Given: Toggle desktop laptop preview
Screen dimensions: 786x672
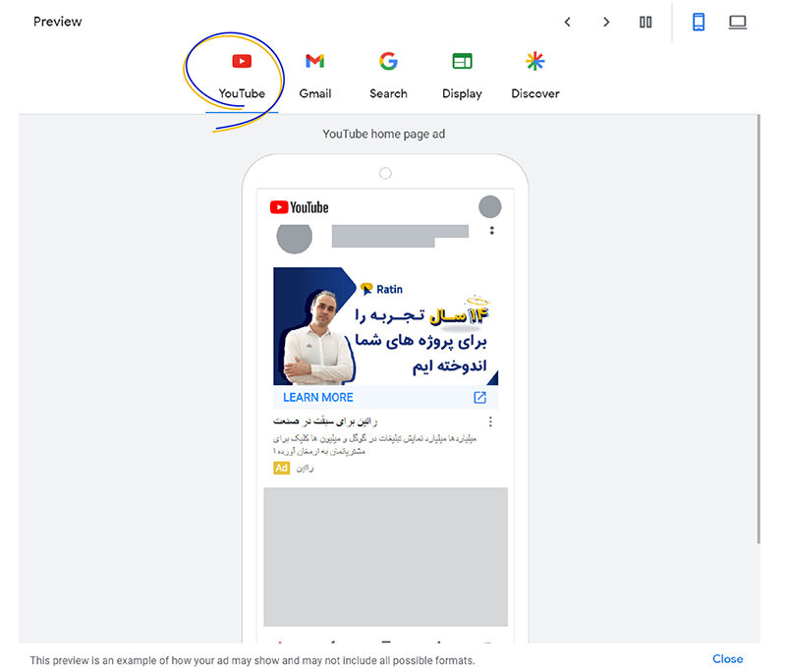Looking at the screenshot, I should point(738,22).
